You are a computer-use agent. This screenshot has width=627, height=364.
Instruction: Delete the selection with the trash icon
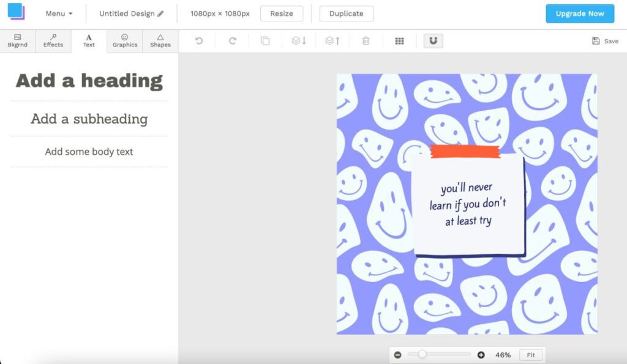[366, 41]
